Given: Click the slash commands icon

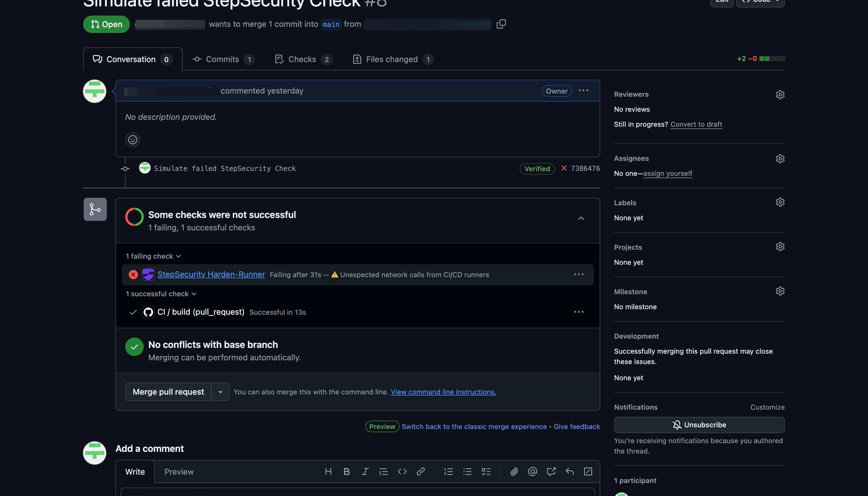Looking at the screenshot, I should tap(588, 471).
